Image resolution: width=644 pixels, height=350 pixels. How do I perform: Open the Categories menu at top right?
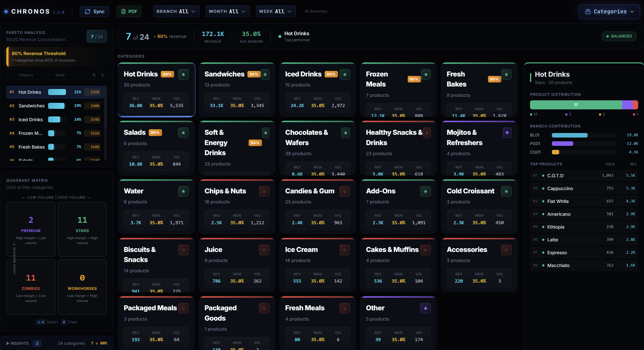point(609,11)
